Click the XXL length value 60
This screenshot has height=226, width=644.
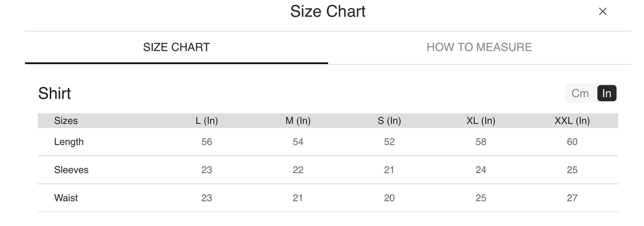click(x=572, y=142)
